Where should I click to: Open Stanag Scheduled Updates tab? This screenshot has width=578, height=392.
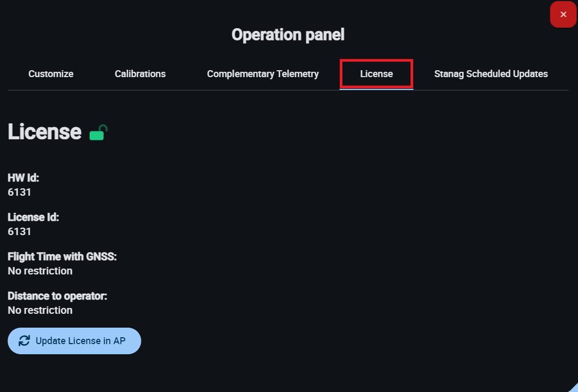(491, 74)
